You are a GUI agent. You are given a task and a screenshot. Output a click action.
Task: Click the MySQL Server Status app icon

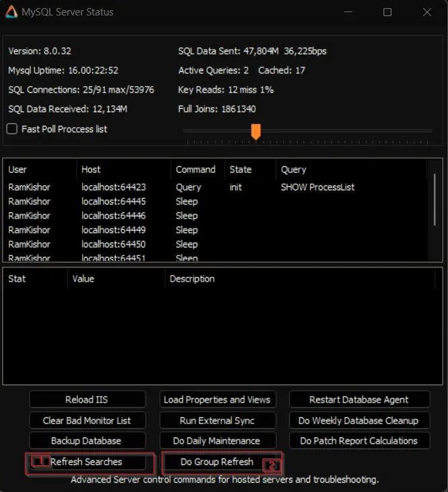[x=11, y=12]
